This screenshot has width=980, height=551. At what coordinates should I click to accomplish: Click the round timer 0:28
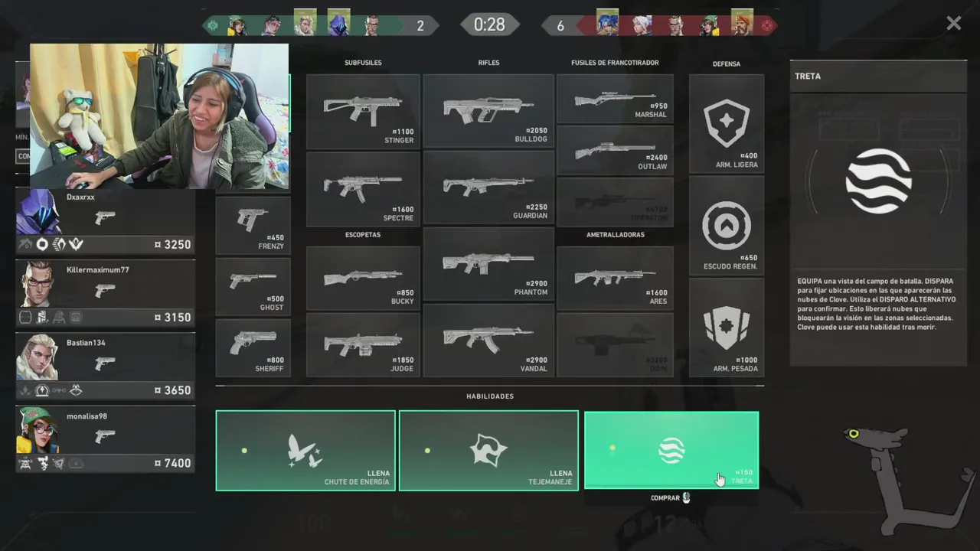489,25
